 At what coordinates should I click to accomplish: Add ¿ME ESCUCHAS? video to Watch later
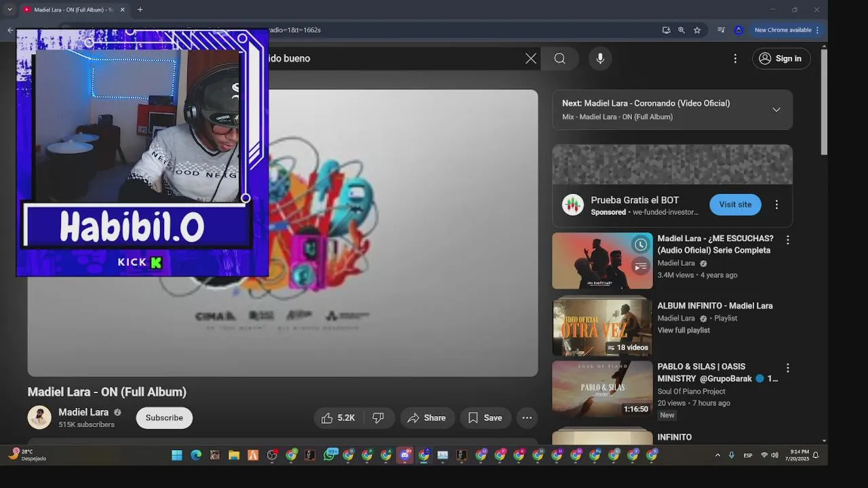[641, 245]
